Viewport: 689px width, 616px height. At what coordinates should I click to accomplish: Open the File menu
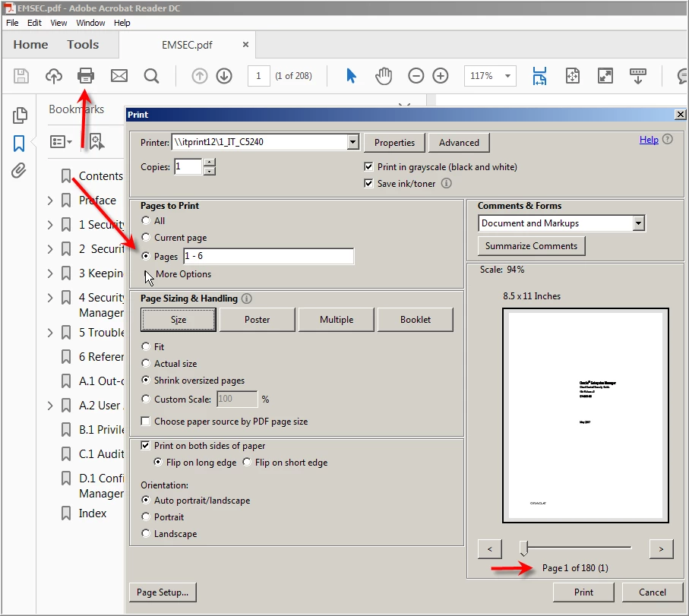click(12, 23)
